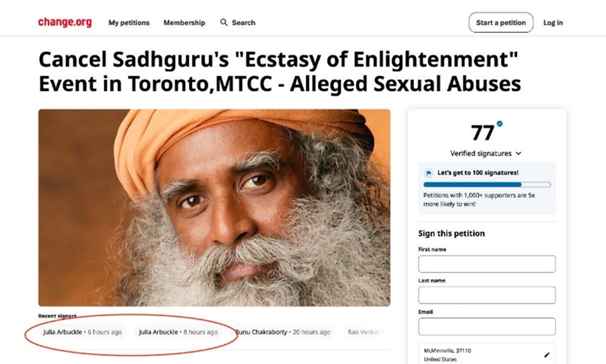Screen dimensions: 606x364
Task: Click the blue verified checkmark badge
Action: click(500, 124)
